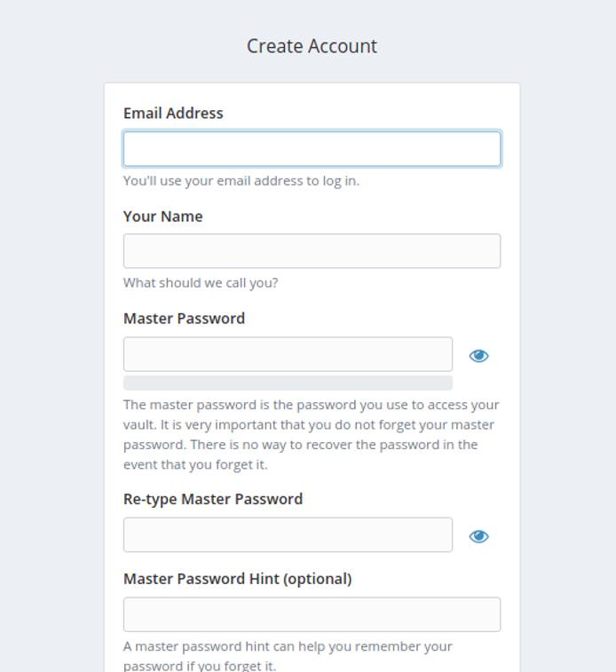Select the "Master Password" label text
Viewport: 616px width, 672px height.
coord(184,319)
